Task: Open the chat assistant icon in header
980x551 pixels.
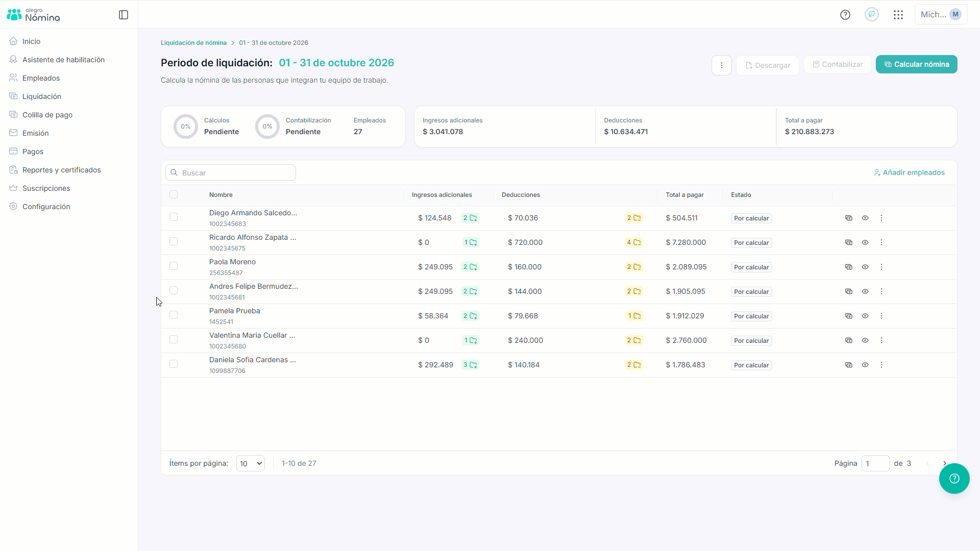Action: point(872,14)
